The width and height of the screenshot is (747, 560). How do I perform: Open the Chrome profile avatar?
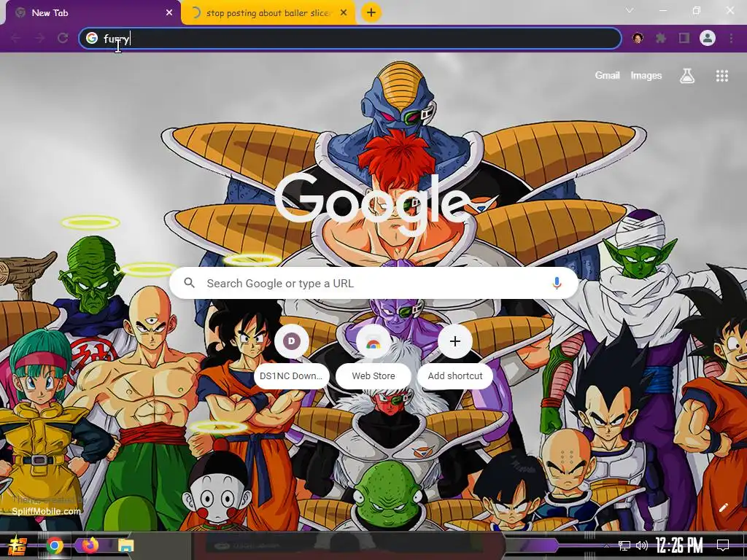[x=708, y=38]
